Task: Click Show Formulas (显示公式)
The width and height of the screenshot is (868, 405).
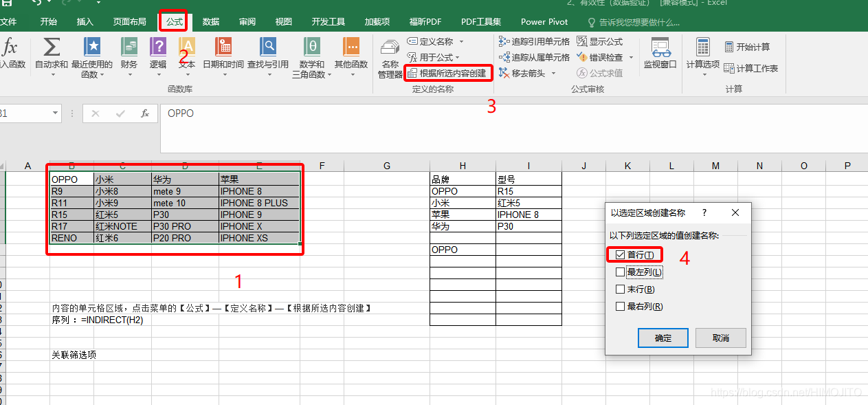Action: (600, 42)
